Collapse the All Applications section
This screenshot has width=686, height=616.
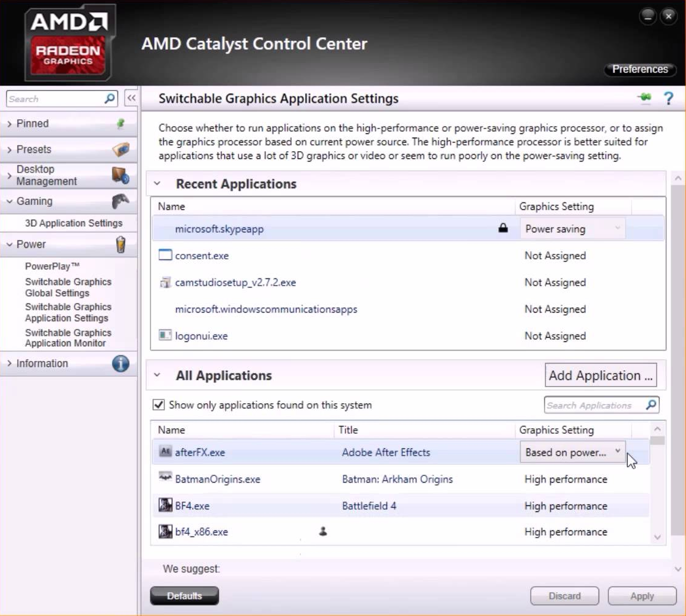[x=157, y=376]
